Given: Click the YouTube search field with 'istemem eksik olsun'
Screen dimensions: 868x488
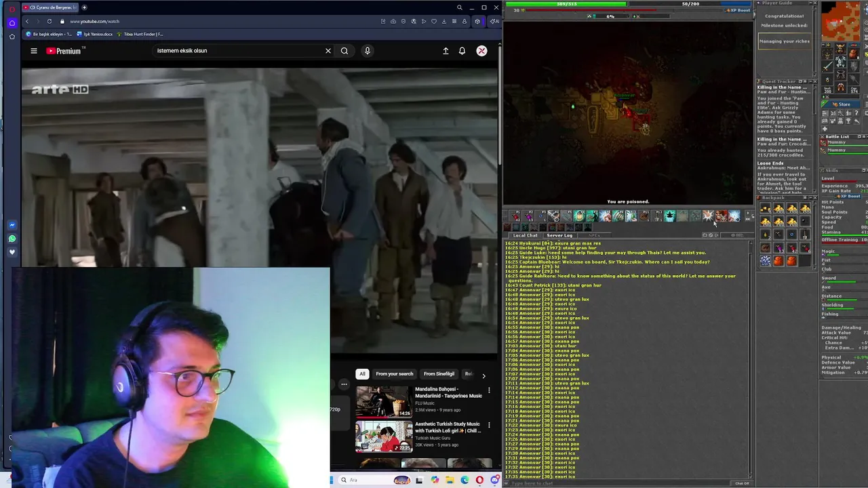Looking at the screenshot, I should tap(237, 51).
